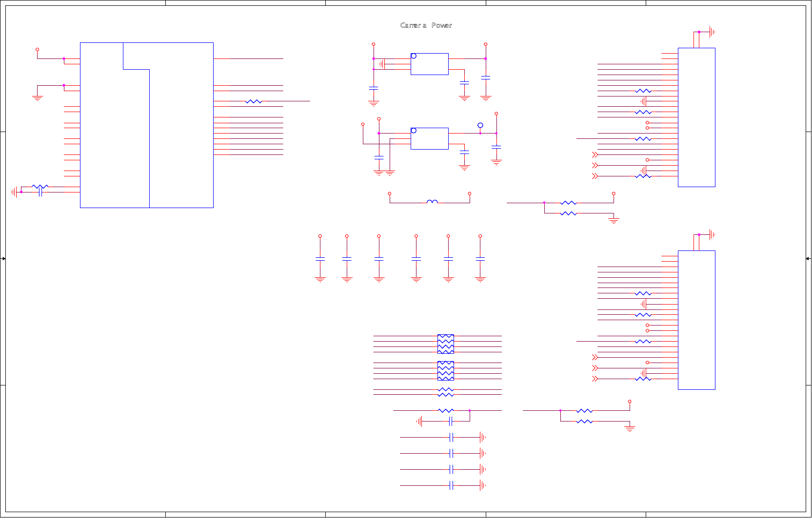This screenshot has width=812, height=518.
Task: Click the upper voltage regulator box
Action: tap(429, 64)
